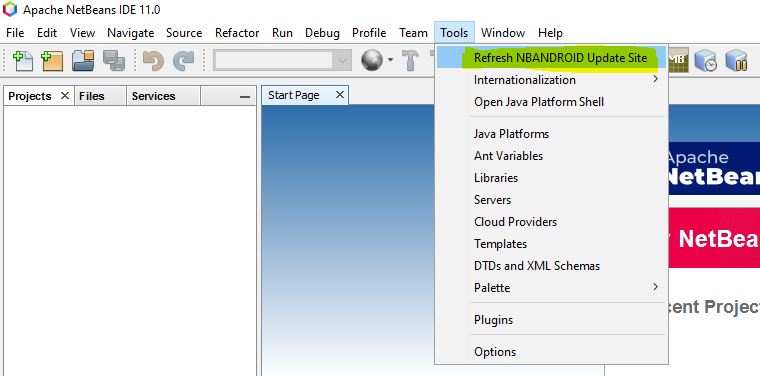Choose Servers in the Tools menu
The width and height of the screenshot is (760, 376).
pyautogui.click(x=552, y=200)
